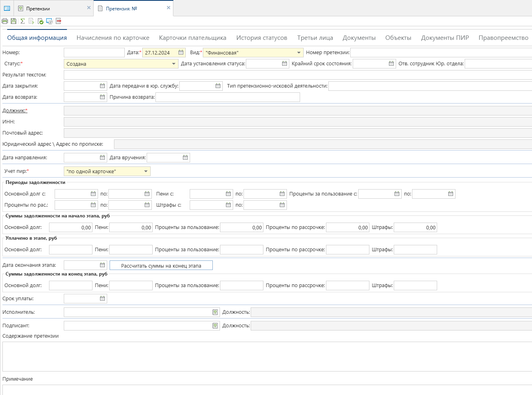Open calendar for Основной долг с

tap(93, 194)
